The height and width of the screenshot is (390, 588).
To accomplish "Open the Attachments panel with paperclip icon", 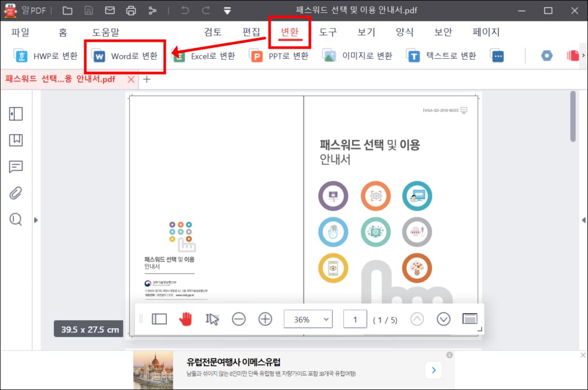I will click(x=16, y=193).
